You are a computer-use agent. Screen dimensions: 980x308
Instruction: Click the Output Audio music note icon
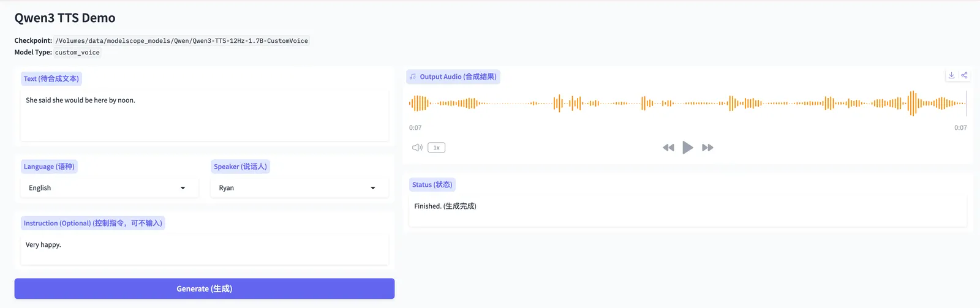coord(413,77)
